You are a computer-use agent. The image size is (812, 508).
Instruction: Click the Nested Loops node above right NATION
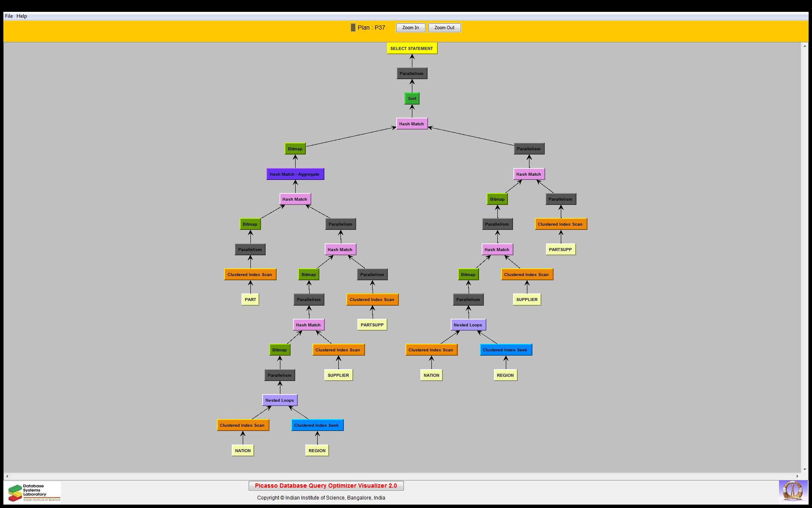[x=468, y=325]
